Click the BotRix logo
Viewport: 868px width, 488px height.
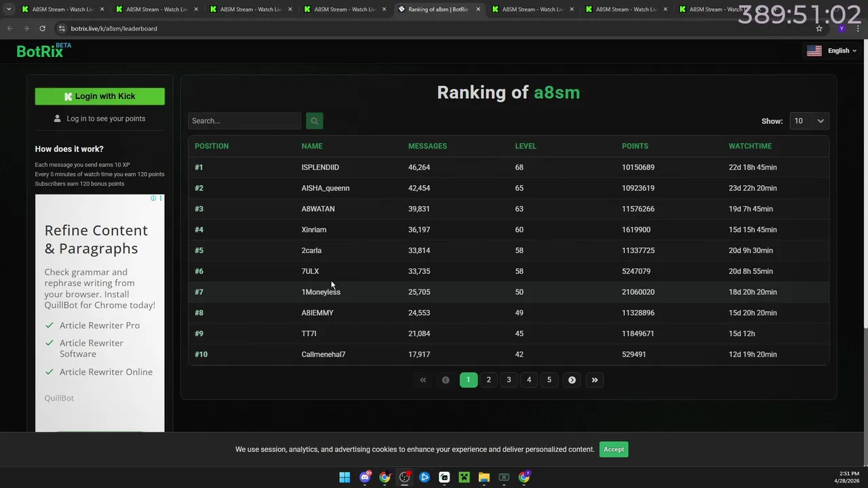(43, 51)
